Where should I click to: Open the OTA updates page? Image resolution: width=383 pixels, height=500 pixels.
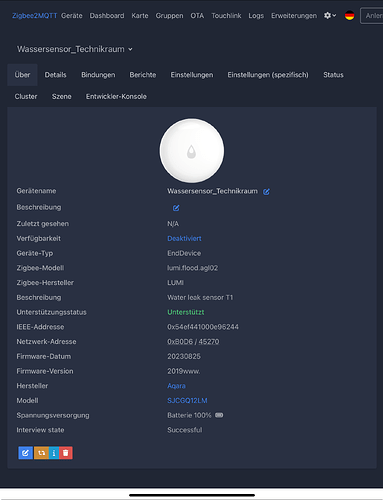click(x=197, y=16)
